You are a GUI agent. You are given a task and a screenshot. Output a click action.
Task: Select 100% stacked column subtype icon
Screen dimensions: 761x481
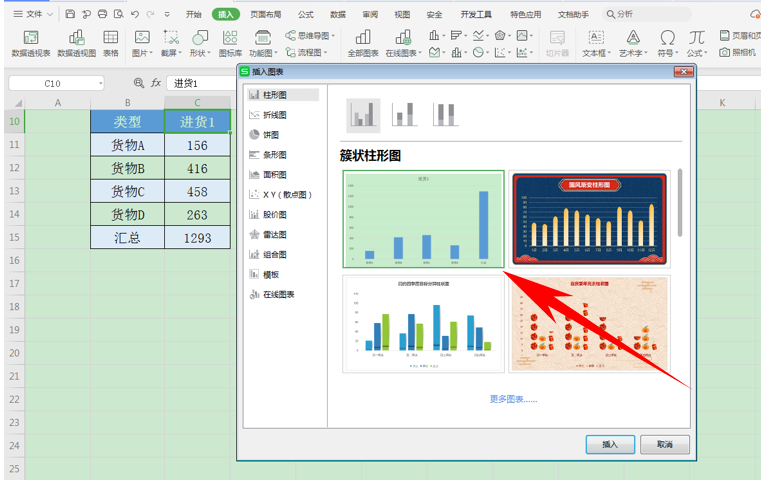pyautogui.click(x=445, y=115)
